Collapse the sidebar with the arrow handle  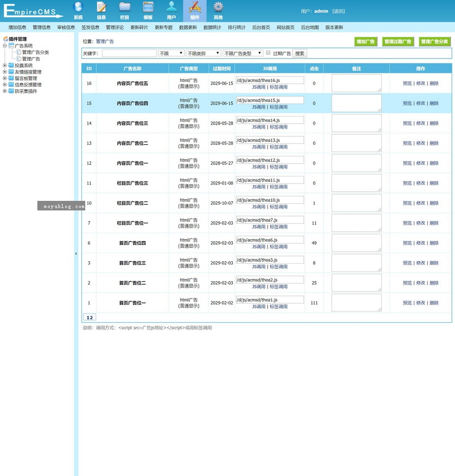pos(76,254)
